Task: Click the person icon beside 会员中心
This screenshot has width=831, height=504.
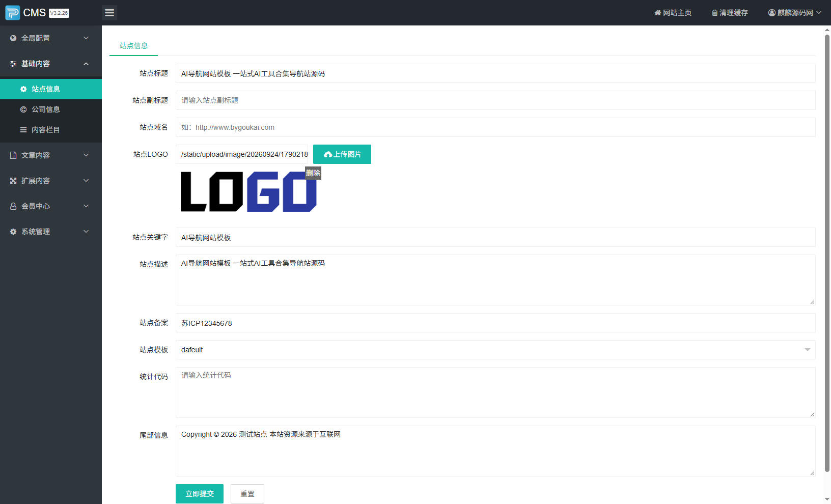Action: (13, 206)
